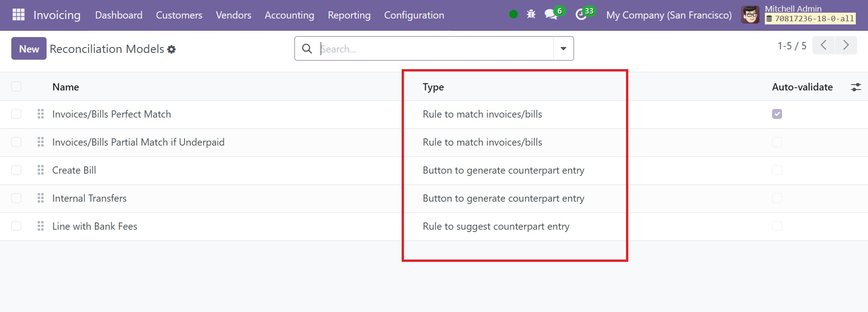Expand the search options dropdown arrow
Viewport: 868px width, 312px height.
coord(563,49)
